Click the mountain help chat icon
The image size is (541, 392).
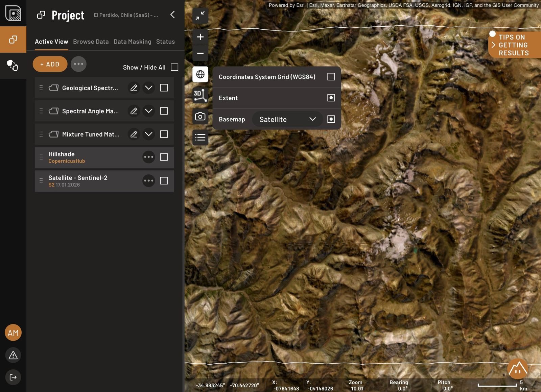point(518,369)
